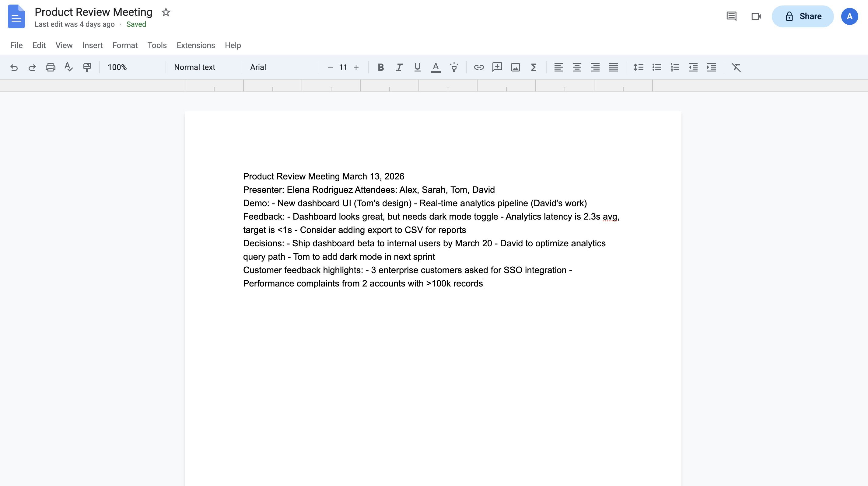The height and width of the screenshot is (486, 868).
Task: Clear formatting
Action: [x=736, y=67]
